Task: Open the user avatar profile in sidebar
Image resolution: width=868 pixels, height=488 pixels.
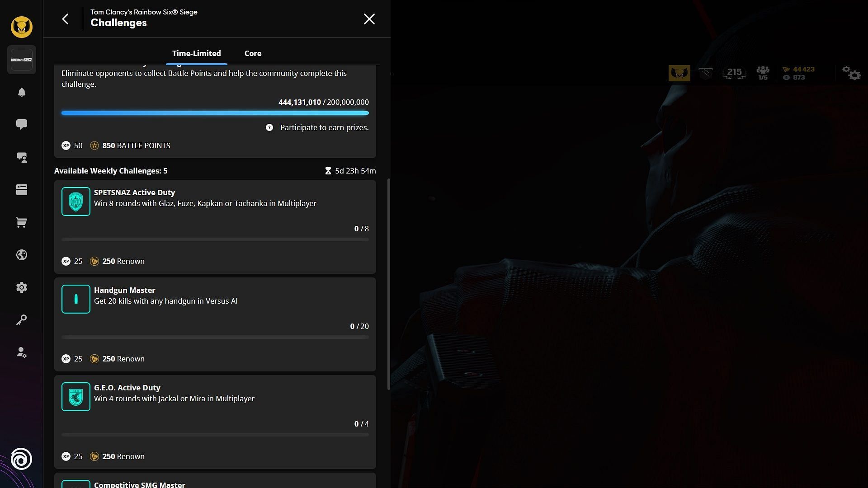Action: coord(21,27)
